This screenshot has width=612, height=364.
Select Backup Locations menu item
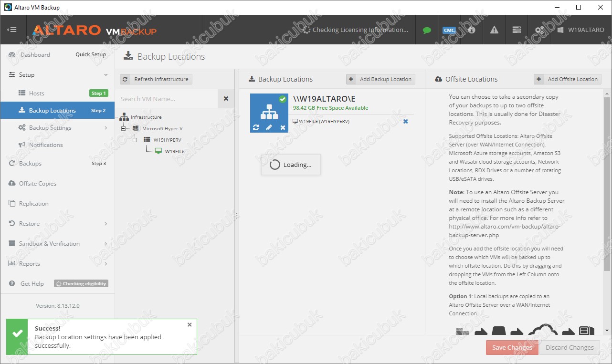tap(57, 111)
